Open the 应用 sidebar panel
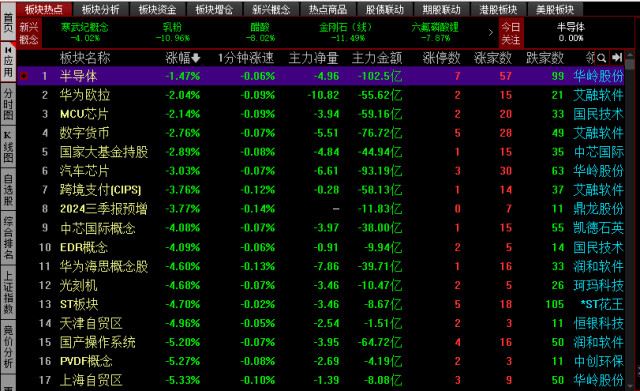The width and height of the screenshot is (640, 391). [x=8, y=62]
